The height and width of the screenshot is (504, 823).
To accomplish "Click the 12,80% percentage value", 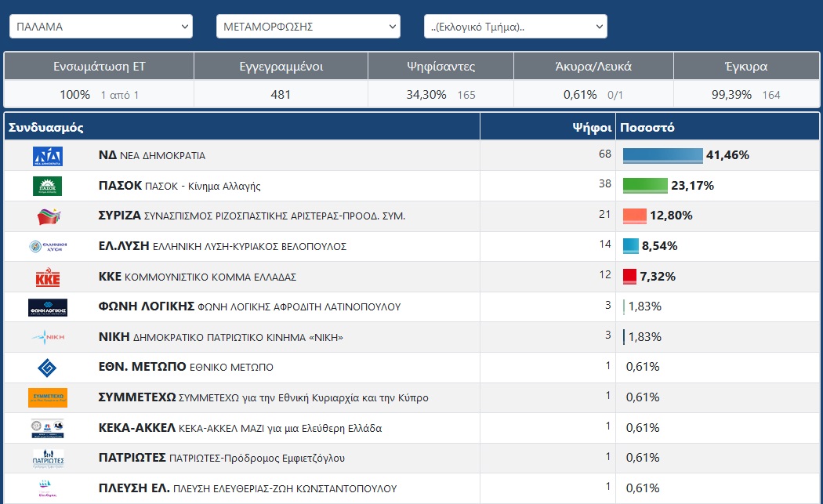I will pos(671,216).
